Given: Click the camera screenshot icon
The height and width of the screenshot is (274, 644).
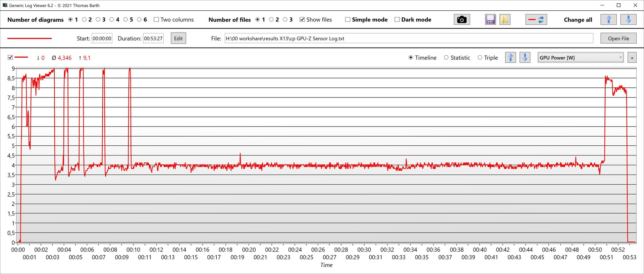Looking at the screenshot, I should (x=462, y=20).
